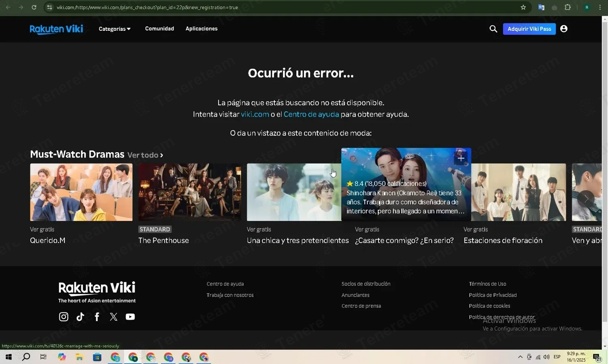Open Viki's Instagram page from footer

64,317
